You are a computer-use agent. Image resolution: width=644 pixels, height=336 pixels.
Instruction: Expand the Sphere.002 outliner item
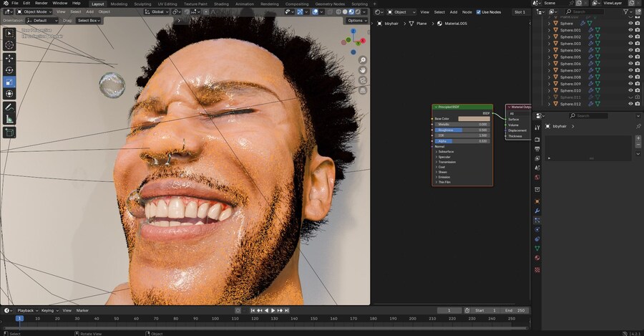point(549,37)
